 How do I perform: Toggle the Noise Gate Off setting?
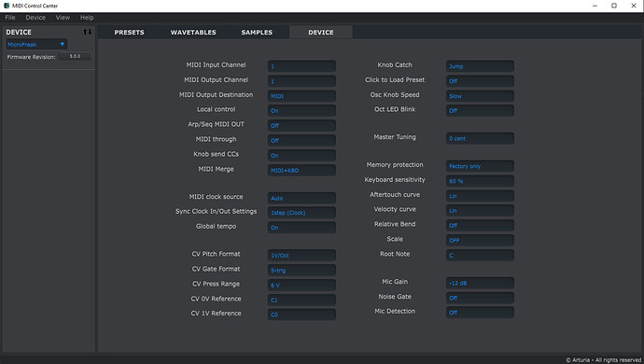click(480, 298)
